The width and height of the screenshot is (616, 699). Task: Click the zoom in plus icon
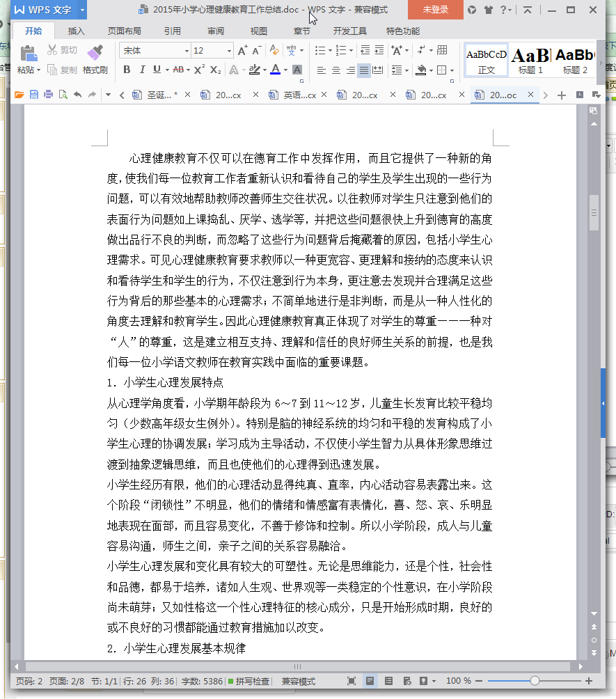pos(589,681)
